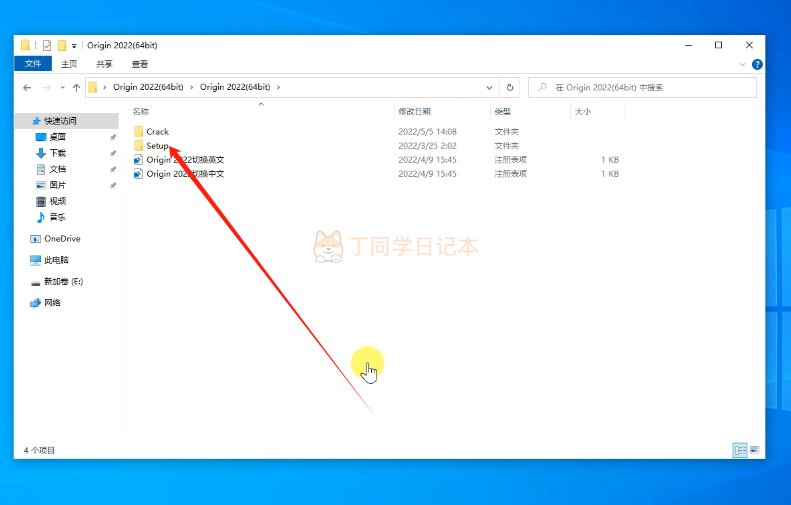Sort by the 类型 column header
The width and height of the screenshot is (791, 505).
[502, 111]
